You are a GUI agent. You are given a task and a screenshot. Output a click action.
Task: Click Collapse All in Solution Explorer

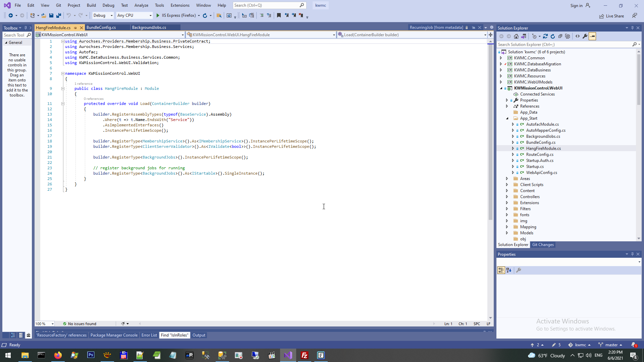coord(560,36)
